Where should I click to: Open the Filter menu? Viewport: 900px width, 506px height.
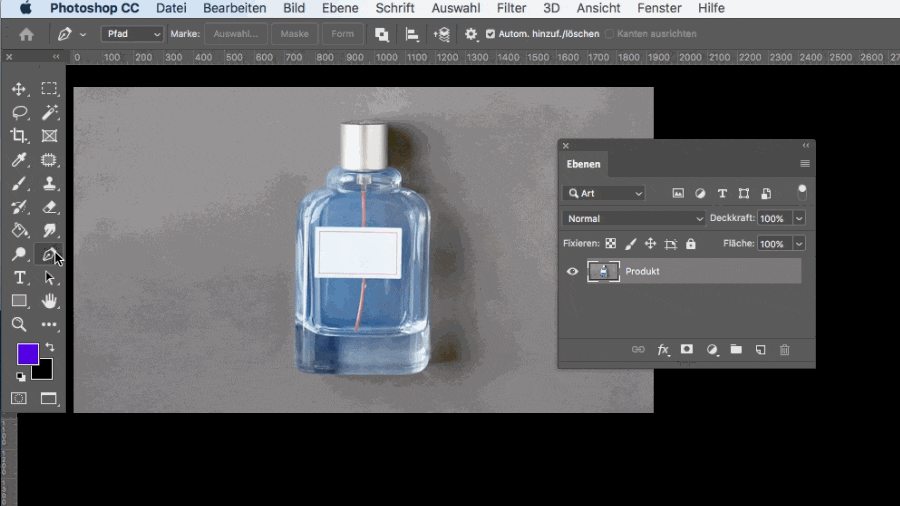(511, 8)
